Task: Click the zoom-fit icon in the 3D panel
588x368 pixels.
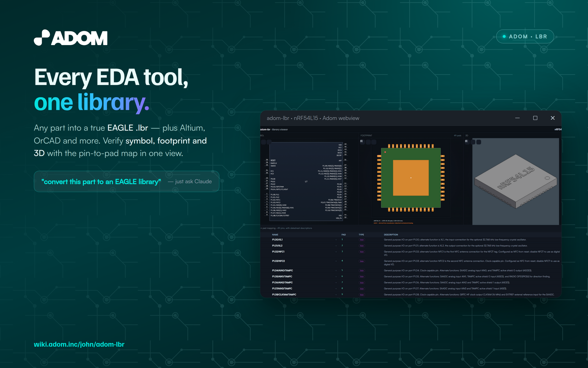Action: [x=466, y=141]
